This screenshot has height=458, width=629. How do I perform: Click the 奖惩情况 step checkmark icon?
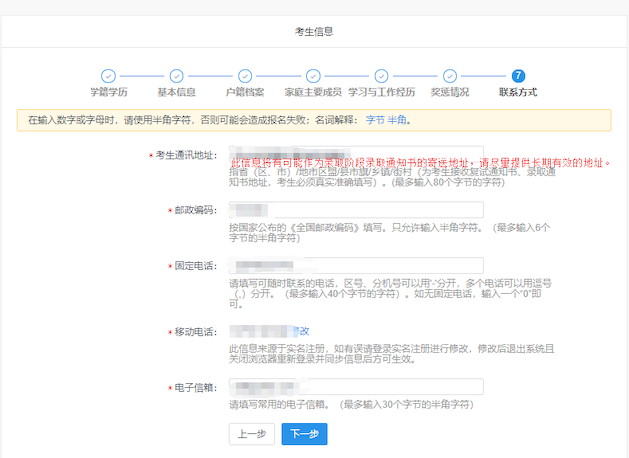[449, 76]
